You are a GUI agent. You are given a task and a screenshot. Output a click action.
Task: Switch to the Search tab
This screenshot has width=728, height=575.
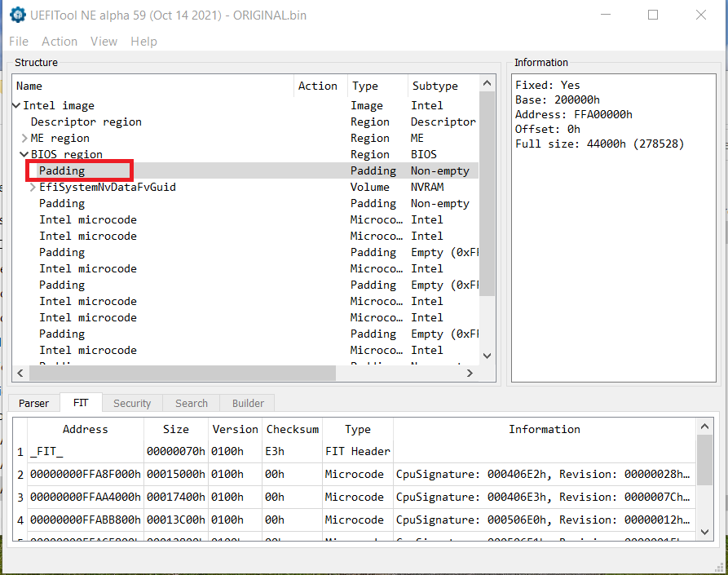click(x=192, y=403)
